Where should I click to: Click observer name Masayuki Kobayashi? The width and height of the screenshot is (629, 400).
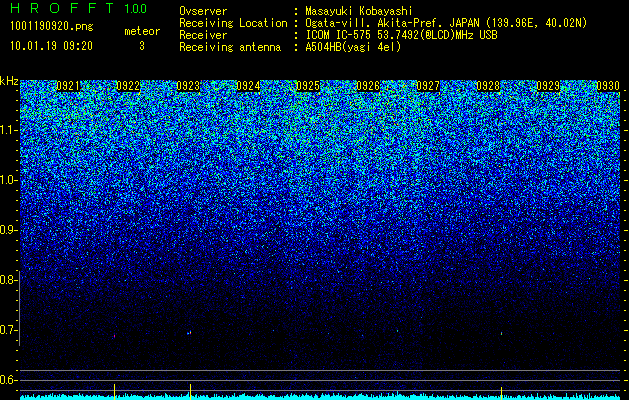359,11
